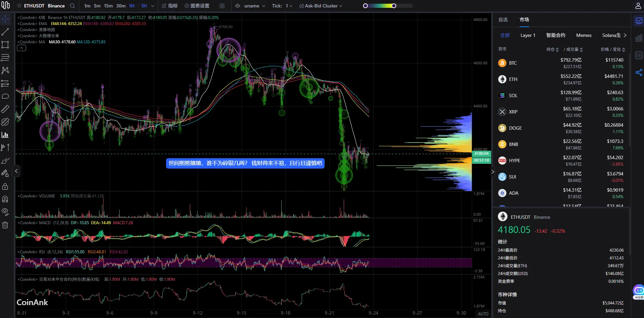
Task: Sort the list by 持仓 open interest
Action: coord(552,49)
